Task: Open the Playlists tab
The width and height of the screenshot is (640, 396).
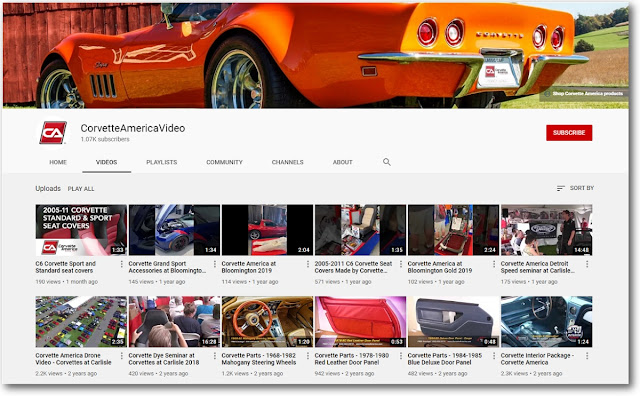Action: click(162, 162)
